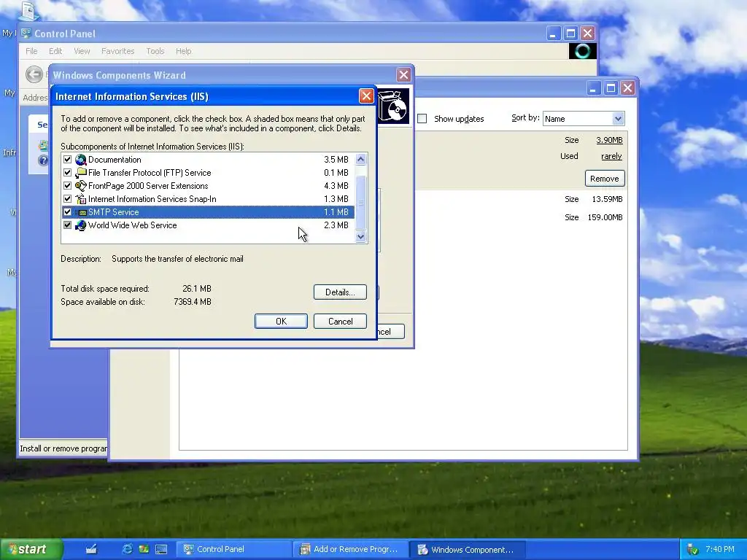Open the Help menu in Control Panel
This screenshot has height=560, width=747.
coord(183,51)
